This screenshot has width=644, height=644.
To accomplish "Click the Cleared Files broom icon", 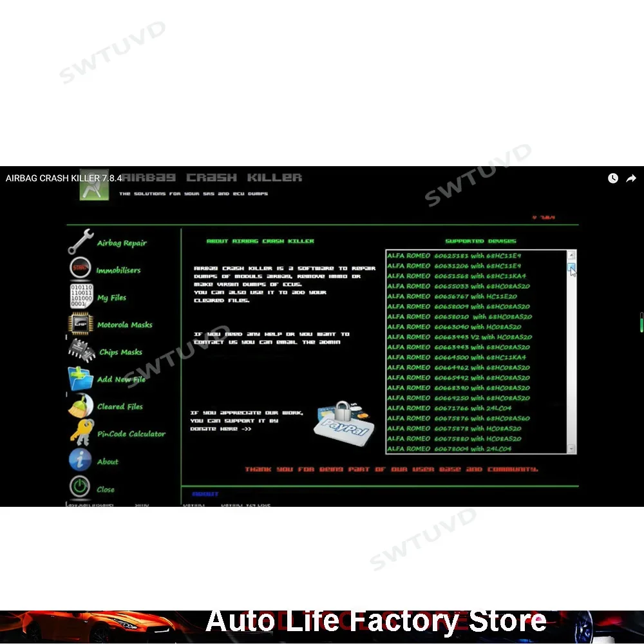I will point(80,406).
